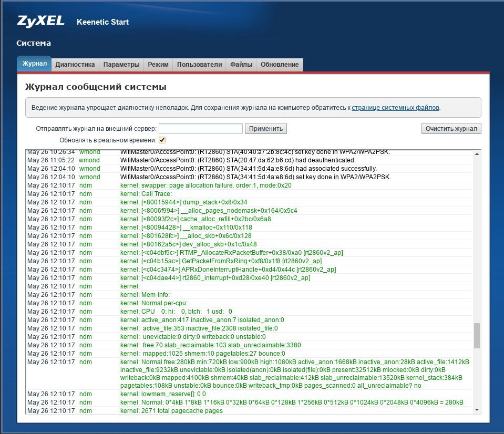Select the Режим tab

[158, 65]
